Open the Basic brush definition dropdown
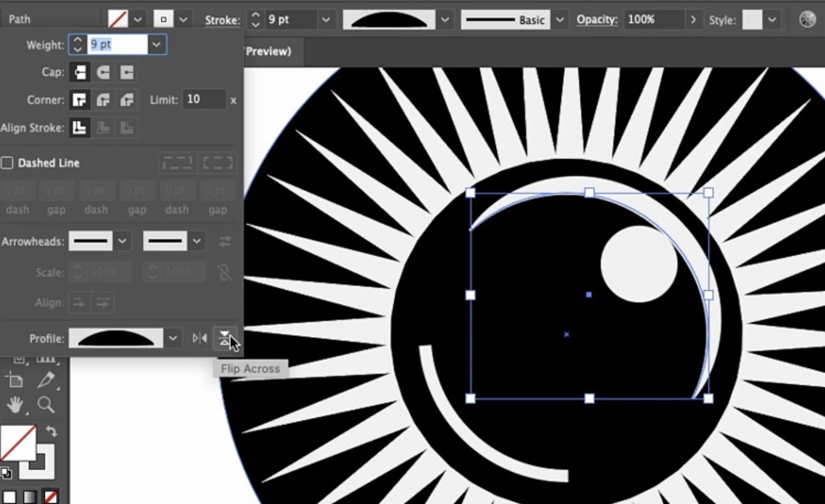Viewport: 825px width, 504px height. (x=560, y=20)
